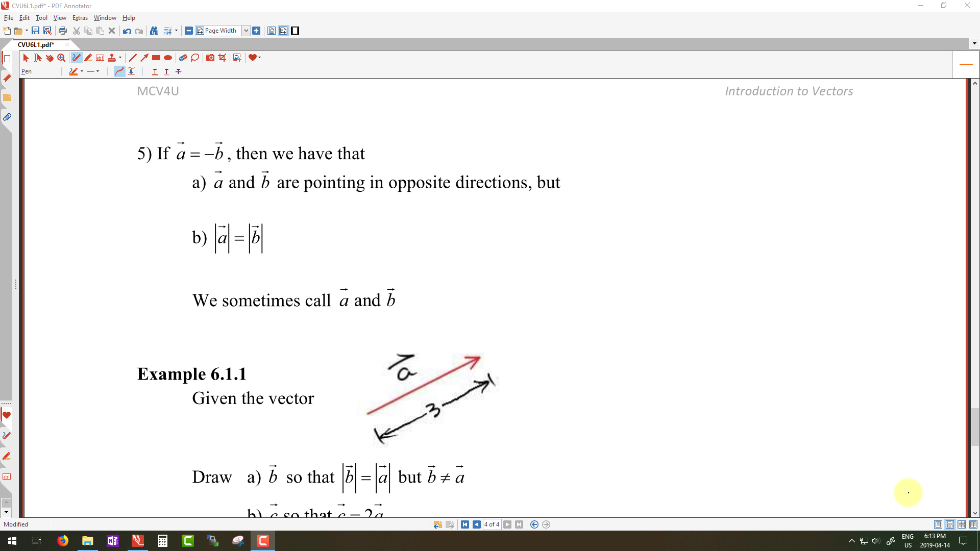Select the Eraser tool

pos(183,58)
